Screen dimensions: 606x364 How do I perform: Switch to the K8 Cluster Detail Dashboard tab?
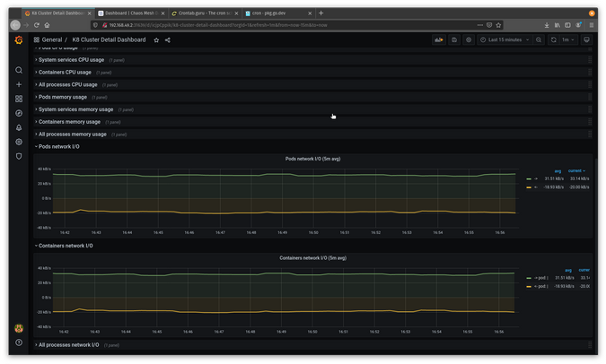(57, 13)
